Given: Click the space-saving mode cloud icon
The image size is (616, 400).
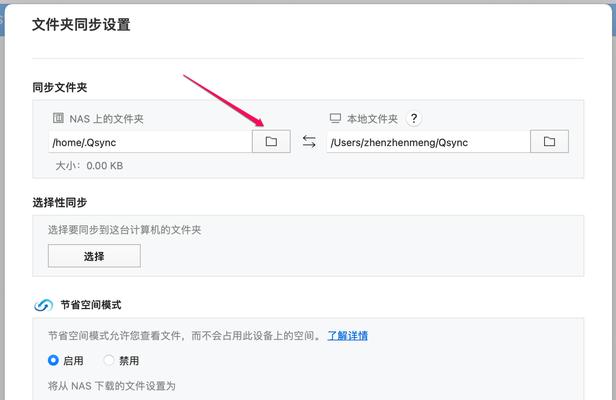Looking at the screenshot, I should tap(44, 305).
